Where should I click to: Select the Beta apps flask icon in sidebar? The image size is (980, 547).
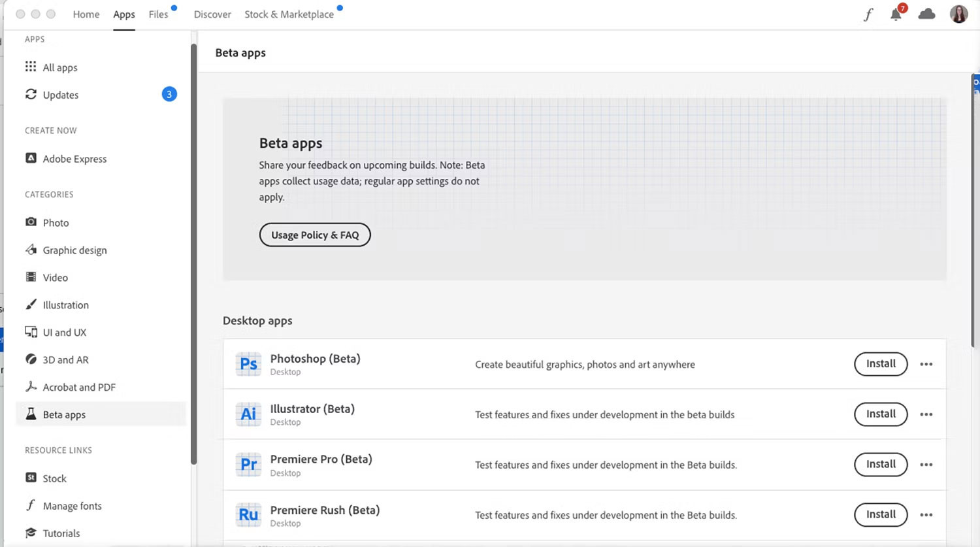pos(31,414)
